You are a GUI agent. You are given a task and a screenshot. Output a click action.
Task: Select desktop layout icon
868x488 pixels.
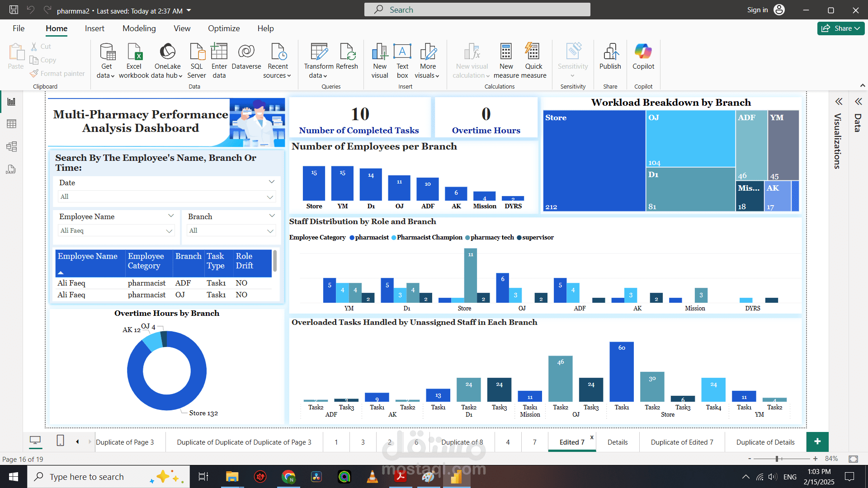coord(35,441)
